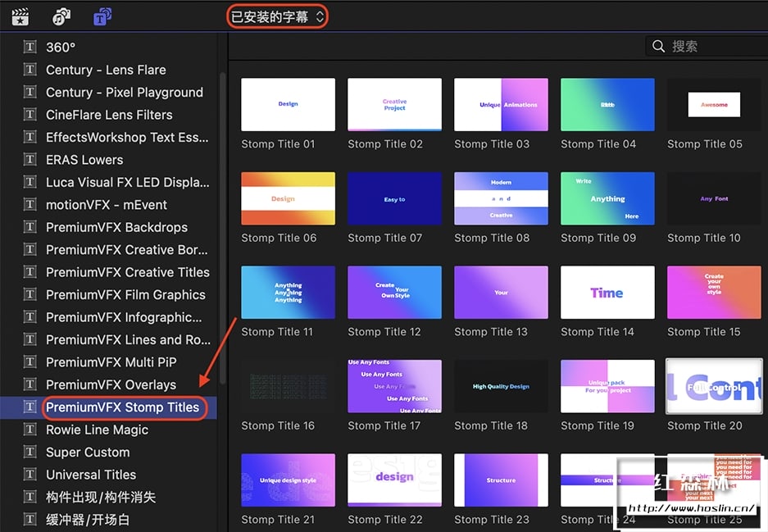Open the Photos and Audio sidebar icon
Screen dimensions: 768x532
coord(61,17)
